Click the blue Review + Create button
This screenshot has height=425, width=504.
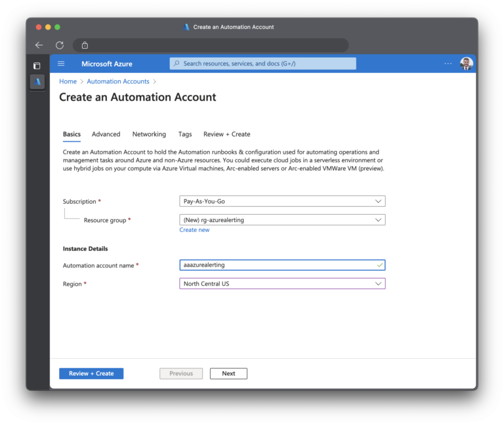pyautogui.click(x=91, y=374)
